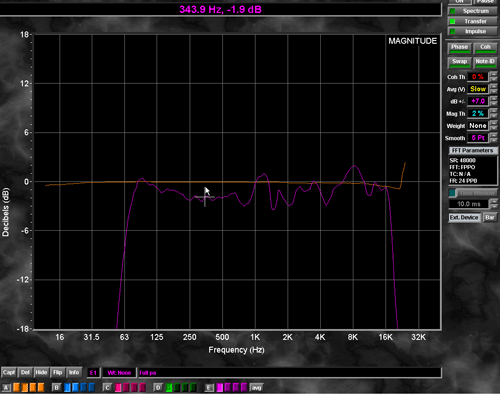Image resolution: width=500 pixels, height=394 pixels.
Task: Open Ext. Device settings
Action: [x=464, y=218]
